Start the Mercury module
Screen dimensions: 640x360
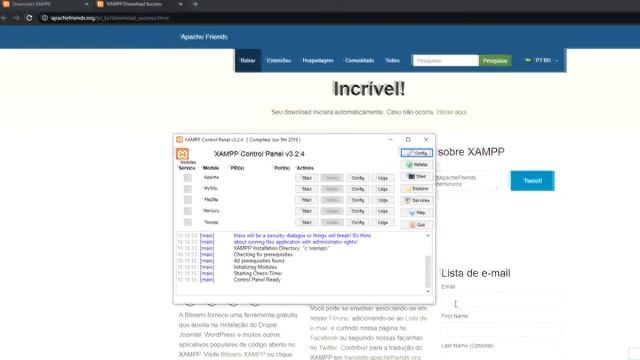(307, 211)
